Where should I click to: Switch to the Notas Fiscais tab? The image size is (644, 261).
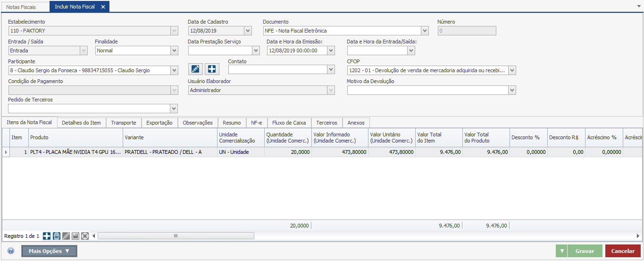click(21, 7)
